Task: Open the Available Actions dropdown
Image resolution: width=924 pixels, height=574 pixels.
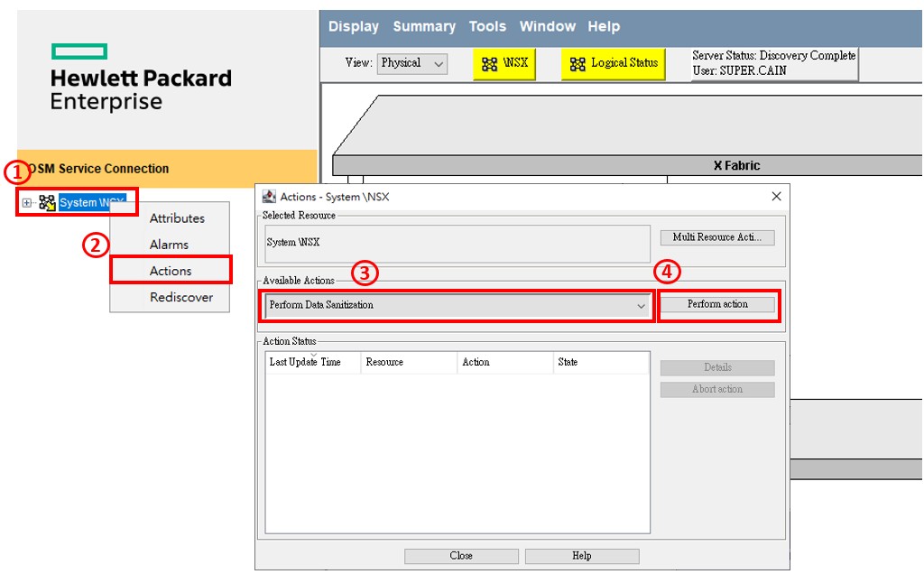Action: [x=457, y=305]
